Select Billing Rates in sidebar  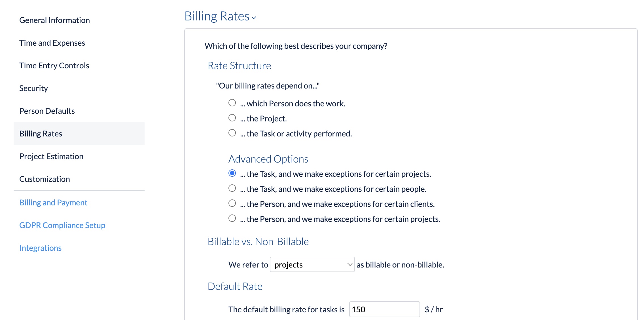pos(79,133)
